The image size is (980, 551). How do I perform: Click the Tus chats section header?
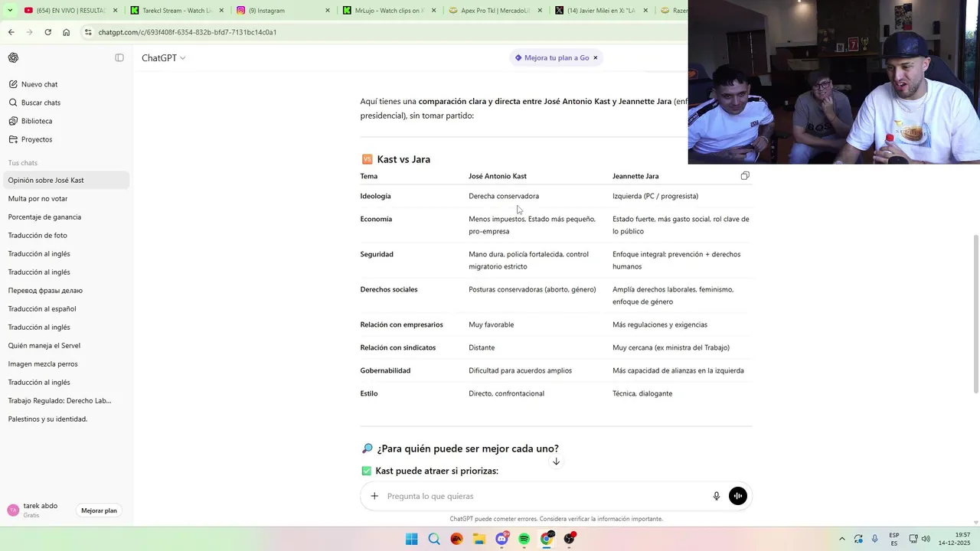23,163
